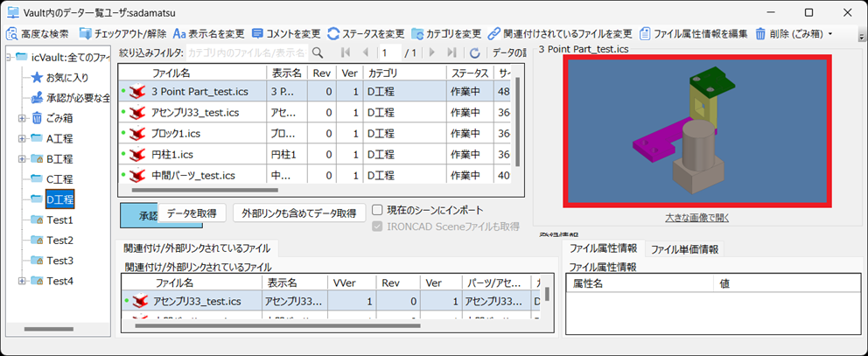Toggle IRONCAD Sceneファイルも取得 checkbox
Image resolution: width=868 pixels, height=356 pixels.
point(377,226)
